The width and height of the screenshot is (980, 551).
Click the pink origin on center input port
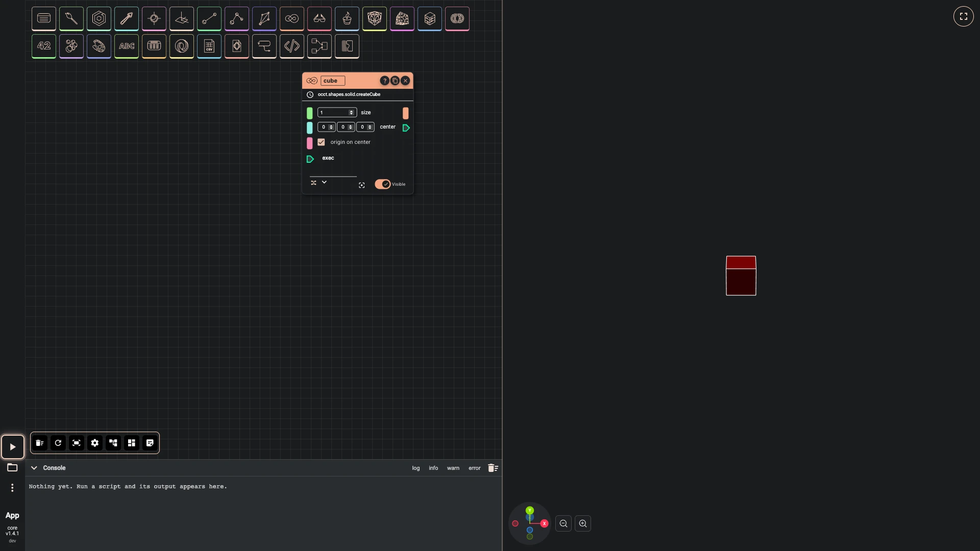(x=310, y=143)
